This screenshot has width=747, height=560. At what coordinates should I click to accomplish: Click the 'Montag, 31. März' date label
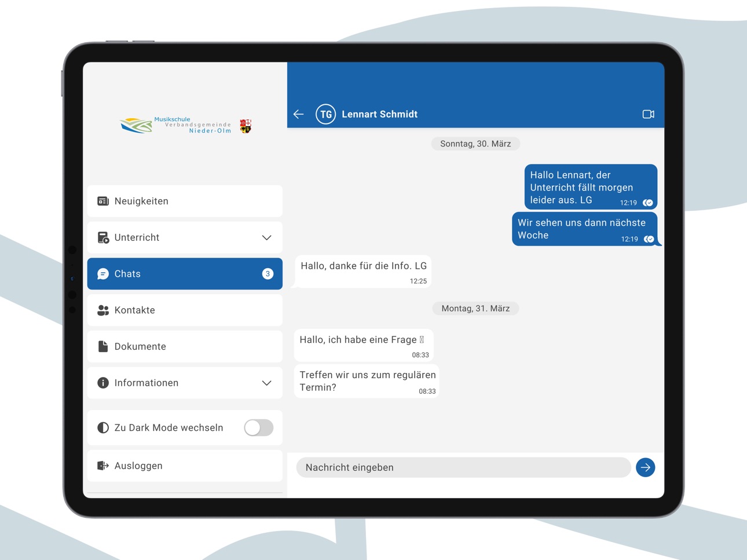coord(475,309)
